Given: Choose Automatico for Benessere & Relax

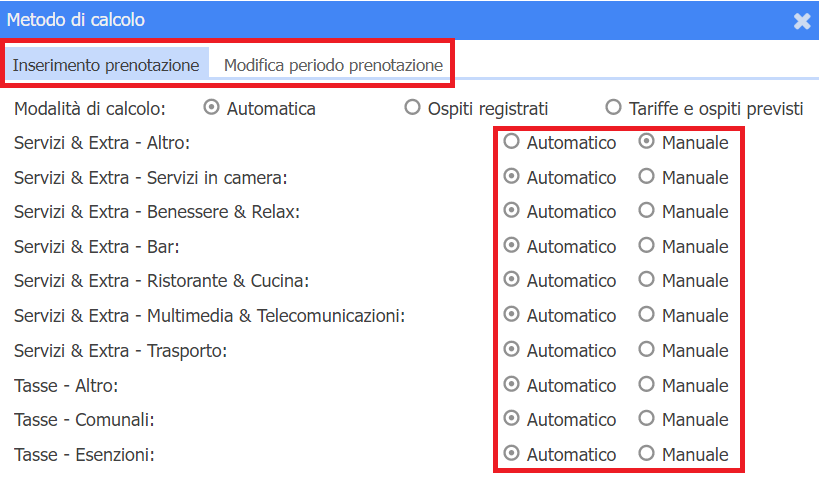Looking at the screenshot, I should click(x=512, y=211).
